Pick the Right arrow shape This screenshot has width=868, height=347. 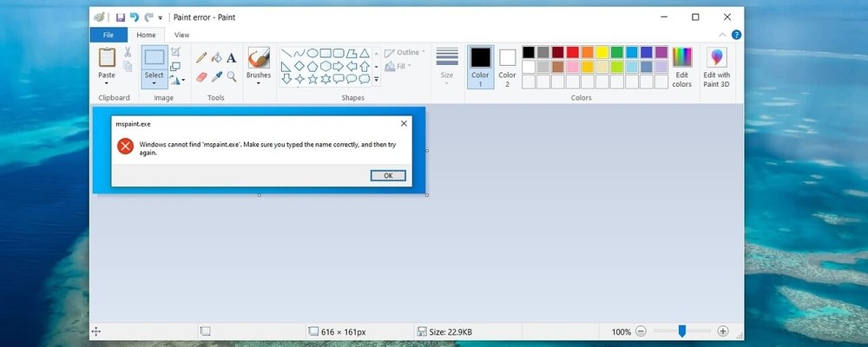coord(339,66)
